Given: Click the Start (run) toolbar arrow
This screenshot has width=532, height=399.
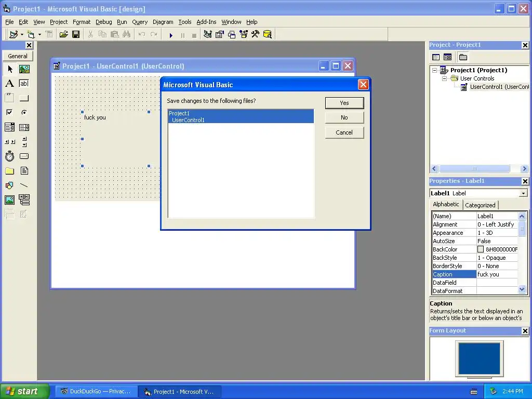Looking at the screenshot, I should click(171, 35).
